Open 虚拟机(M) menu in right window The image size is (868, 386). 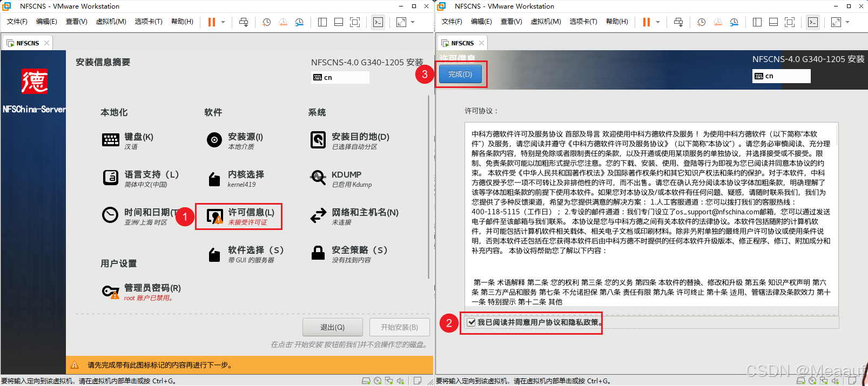tap(546, 22)
